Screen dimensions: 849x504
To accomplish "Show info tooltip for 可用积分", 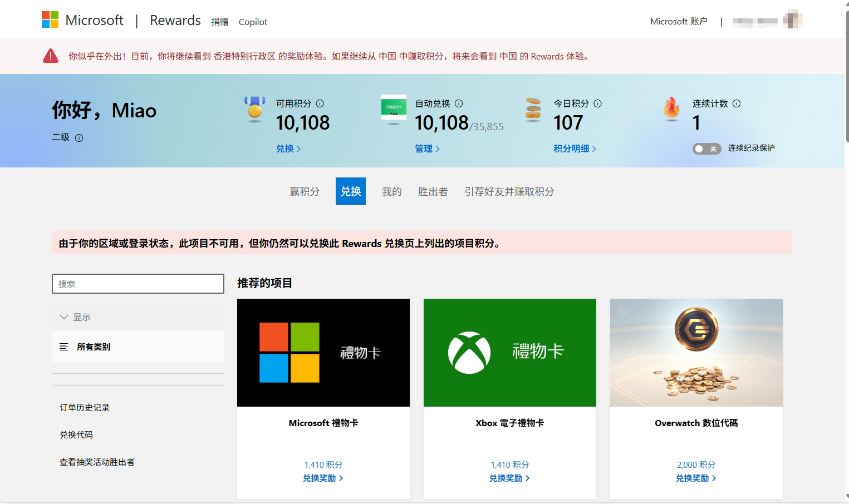I will point(320,103).
